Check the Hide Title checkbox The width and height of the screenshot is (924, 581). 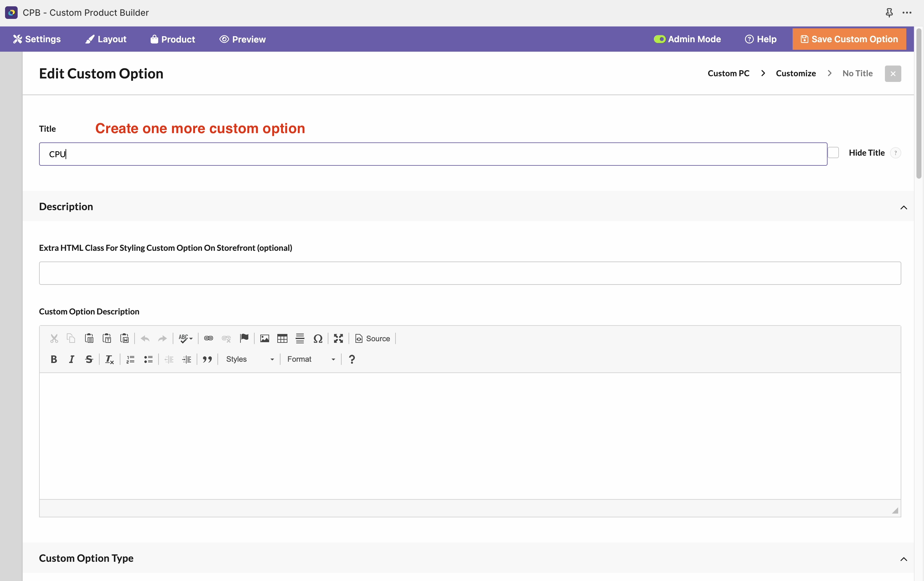coord(833,153)
